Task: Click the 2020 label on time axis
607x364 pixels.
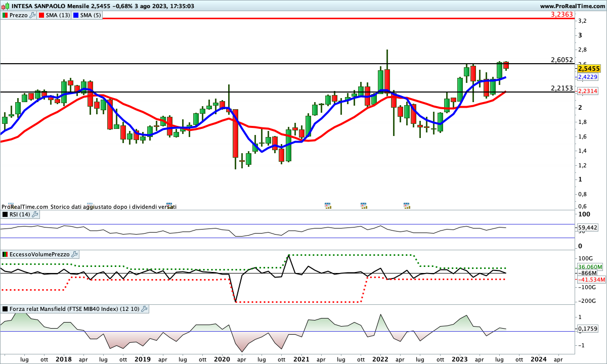Action: pyautogui.click(x=222, y=359)
